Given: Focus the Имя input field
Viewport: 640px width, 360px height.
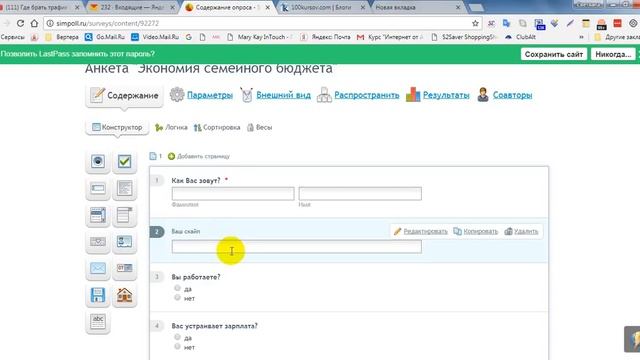Looking at the screenshot, I should coord(360,194).
